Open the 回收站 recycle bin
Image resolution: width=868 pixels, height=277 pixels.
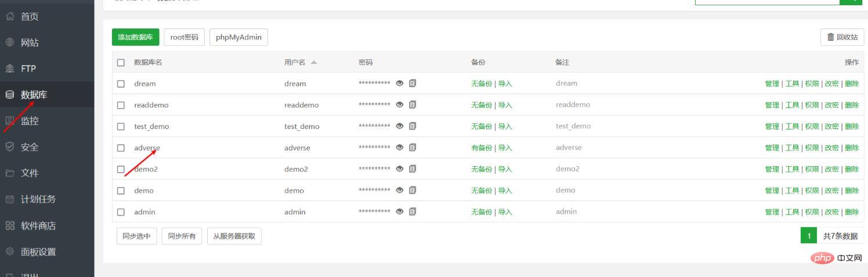coord(842,37)
